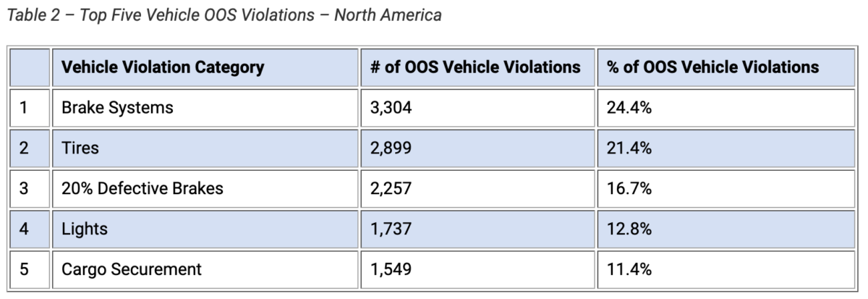868x299 pixels.
Task: Click the 3,304 violations count cell
Action: [391, 108]
